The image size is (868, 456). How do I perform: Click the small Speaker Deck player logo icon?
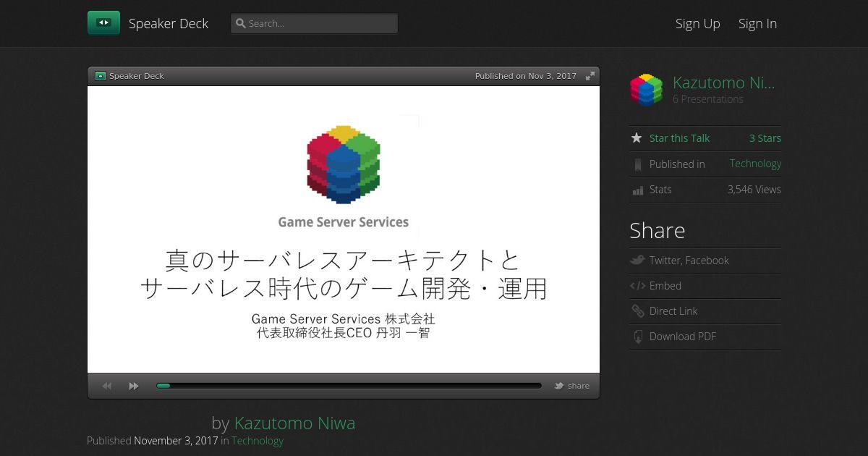click(101, 76)
